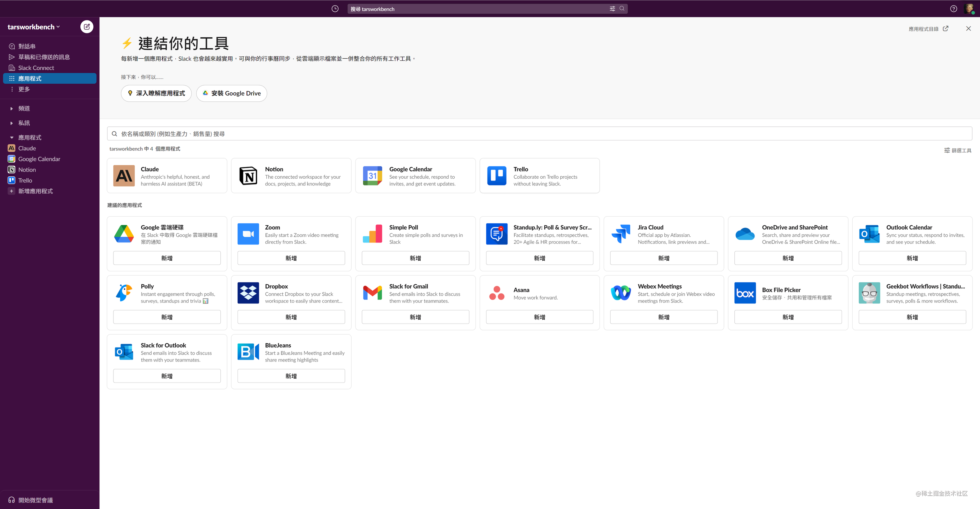Click the Claude app icon in the sidebar

tap(11, 148)
